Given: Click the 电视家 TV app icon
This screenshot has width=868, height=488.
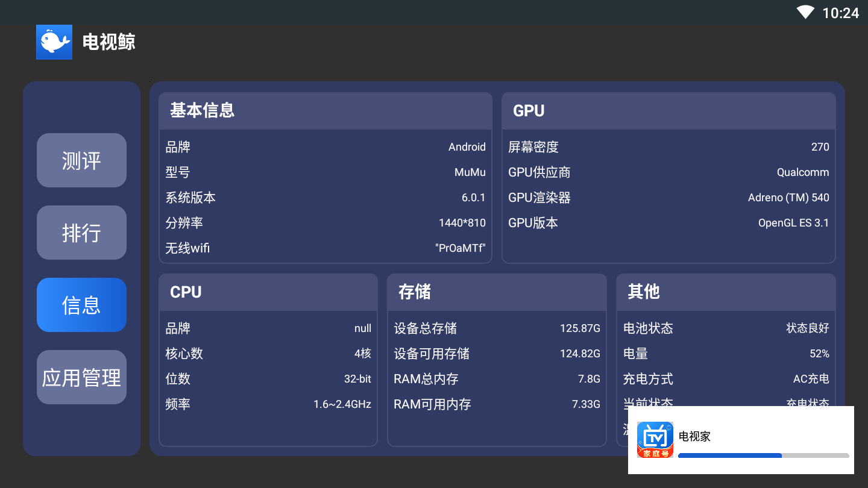Looking at the screenshot, I should click(655, 440).
